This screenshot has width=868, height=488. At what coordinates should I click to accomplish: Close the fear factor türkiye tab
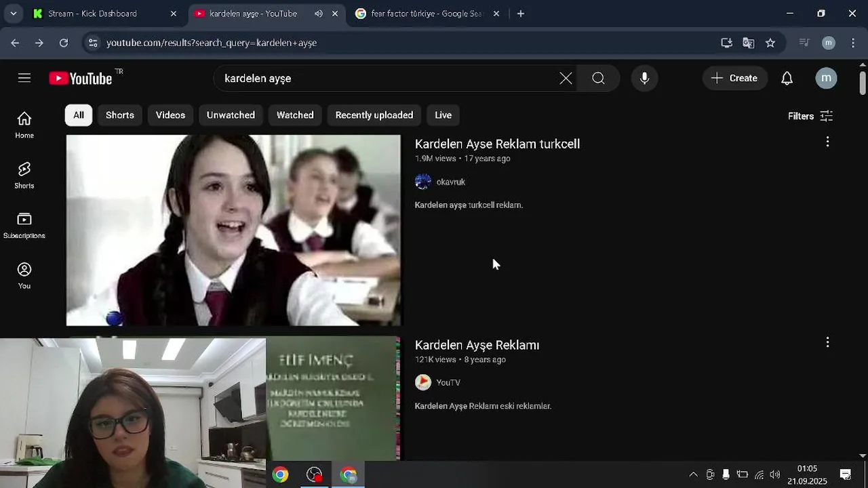(x=496, y=14)
